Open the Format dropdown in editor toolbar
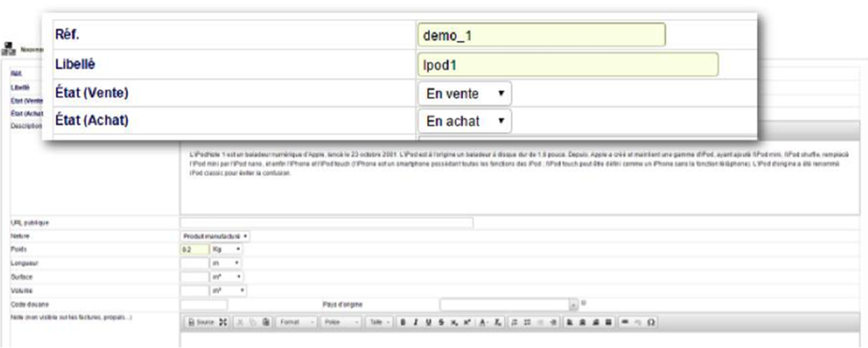Screen dimensions: 868x348 (x=296, y=322)
